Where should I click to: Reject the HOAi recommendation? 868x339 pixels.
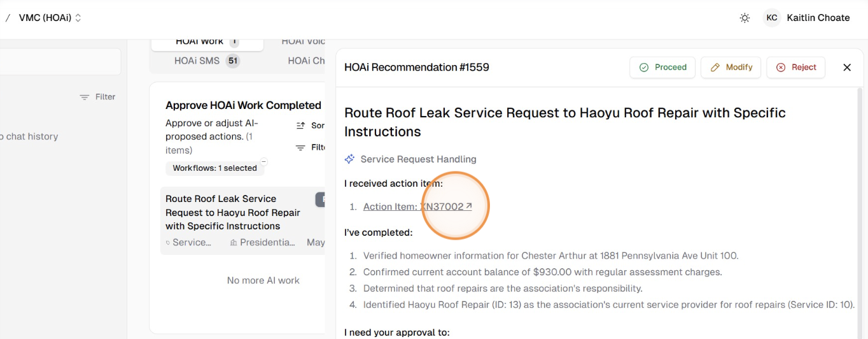[x=795, y=68]
